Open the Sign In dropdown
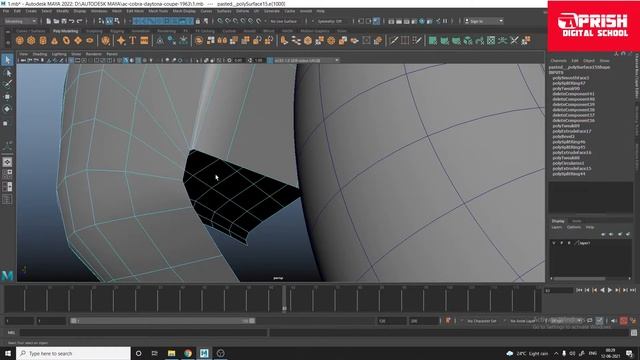The height and width of the screenshot is (360, 640). coord(483,21)
